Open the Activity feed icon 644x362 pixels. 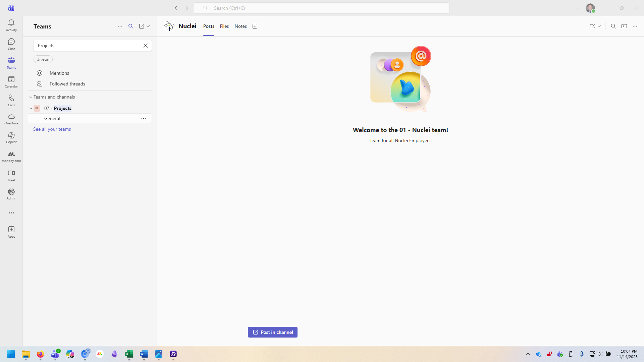11,25
